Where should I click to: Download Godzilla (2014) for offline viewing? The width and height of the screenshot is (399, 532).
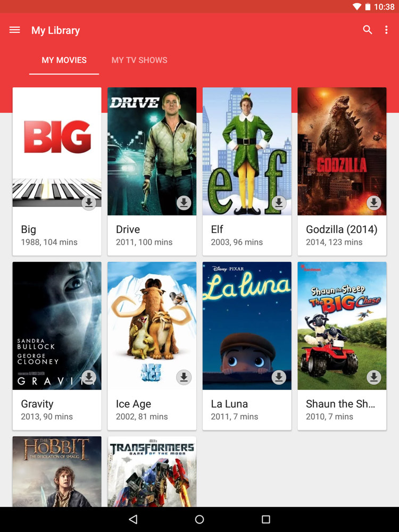click(x=374, y=203)
